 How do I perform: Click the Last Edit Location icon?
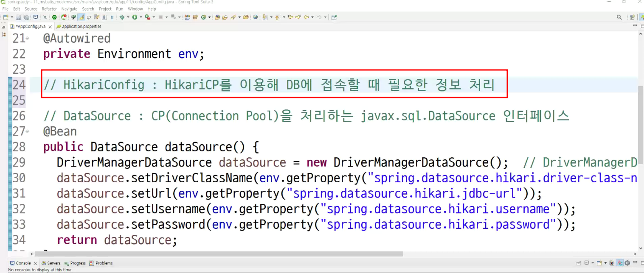coord(290,17)
